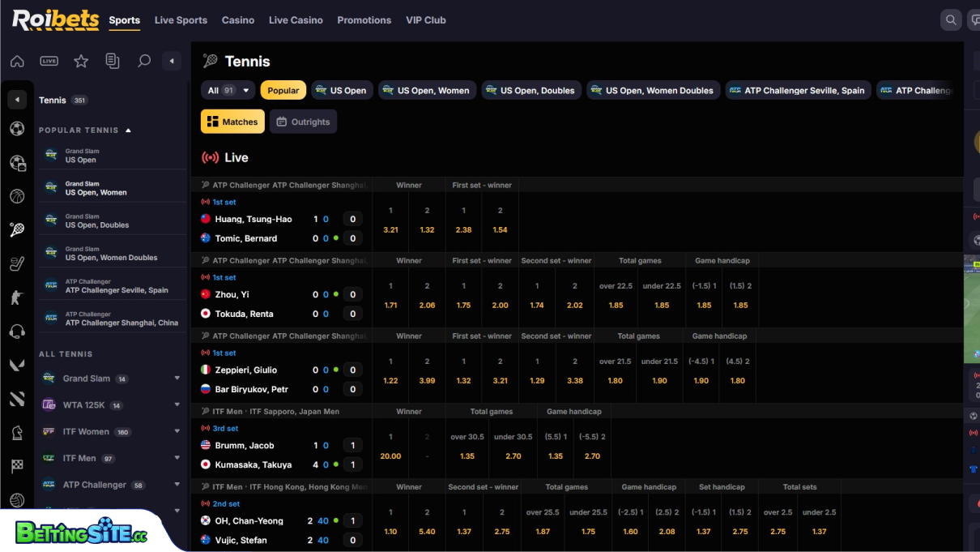Select the ATP Challenger Seville, Spain filter
The image size is (980, 552).
[x=798, y=90]
